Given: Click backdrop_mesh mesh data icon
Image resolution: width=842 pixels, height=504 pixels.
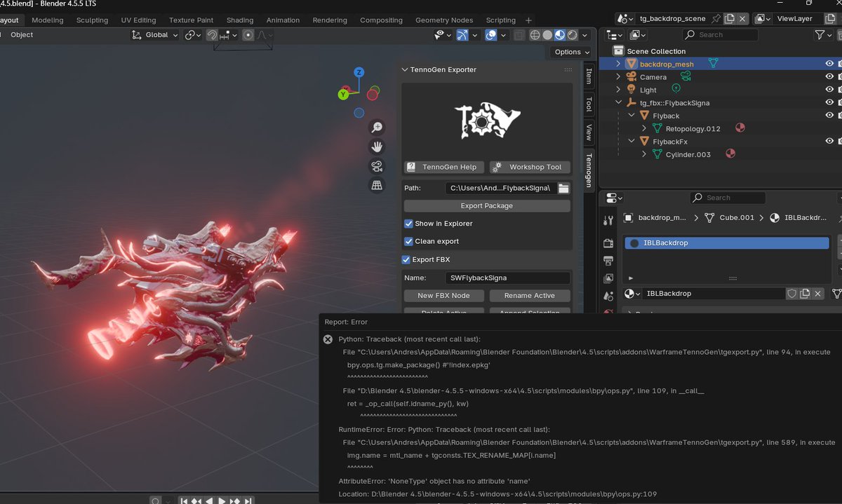Looking at the screenshot, I should point(713,64).
